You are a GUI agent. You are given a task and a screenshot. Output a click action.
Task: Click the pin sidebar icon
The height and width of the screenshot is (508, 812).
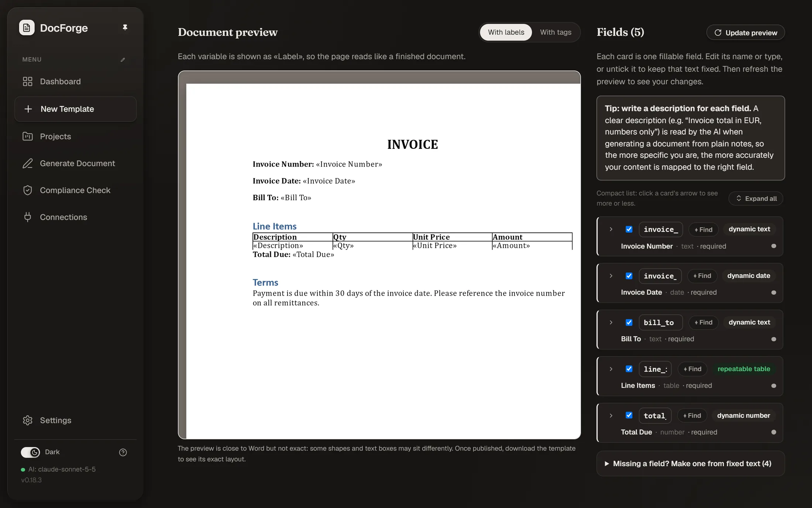click(x=125, y=27)
